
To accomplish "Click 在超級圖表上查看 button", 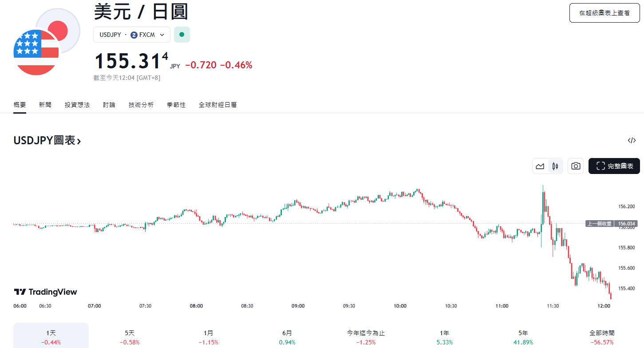I will pos(604,13).
